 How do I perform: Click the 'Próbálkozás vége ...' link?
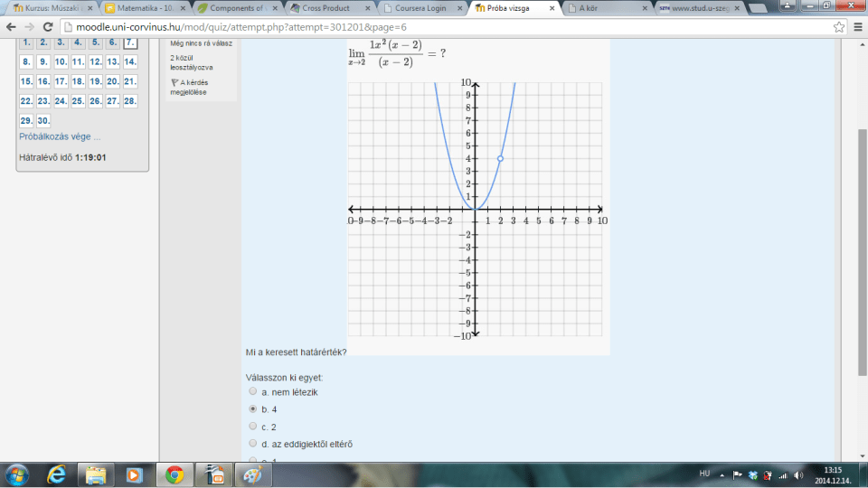tap(60, 136)
